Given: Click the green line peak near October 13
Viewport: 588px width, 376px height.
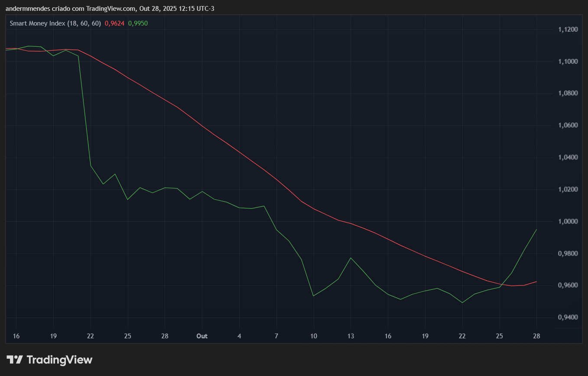Looking at the screenshot, I should 351,257.
